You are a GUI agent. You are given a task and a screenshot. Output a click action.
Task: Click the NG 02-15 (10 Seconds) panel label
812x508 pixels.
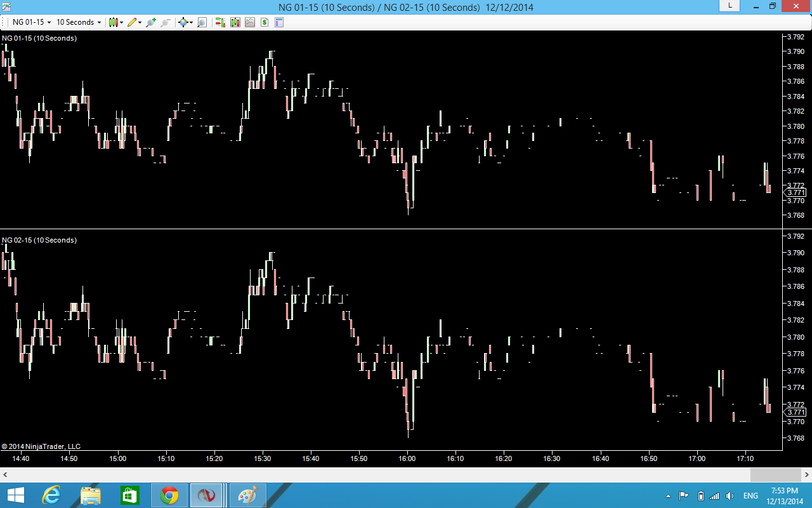[39, 240]
